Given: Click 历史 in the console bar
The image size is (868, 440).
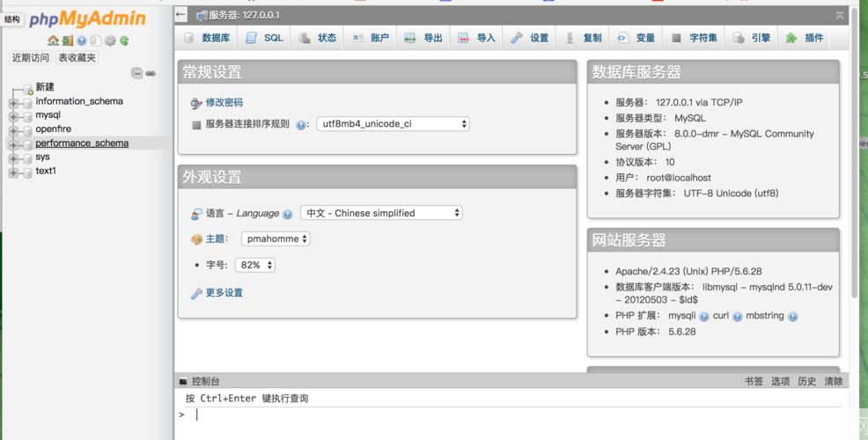Looking at the screenshot, I should (x=806, y=381).
